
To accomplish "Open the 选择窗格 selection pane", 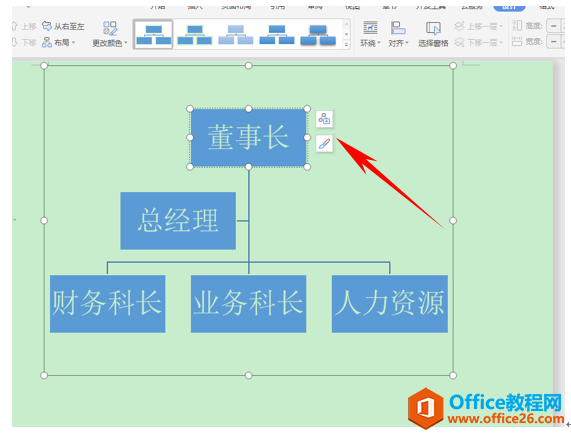I will (x=433, y=34).
